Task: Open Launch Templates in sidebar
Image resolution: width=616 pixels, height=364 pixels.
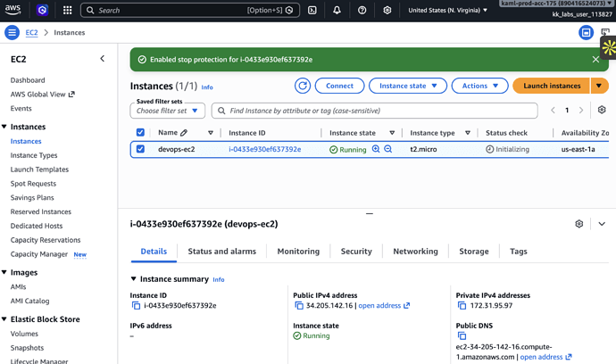Action: 39,170
